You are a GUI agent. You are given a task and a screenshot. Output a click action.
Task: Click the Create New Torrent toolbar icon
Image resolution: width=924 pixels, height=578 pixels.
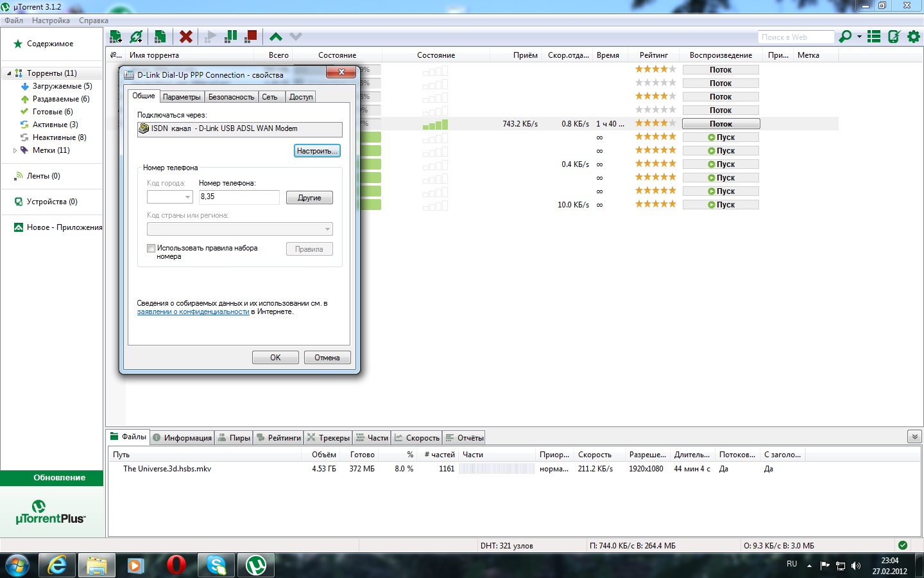(x=160, y=37)
